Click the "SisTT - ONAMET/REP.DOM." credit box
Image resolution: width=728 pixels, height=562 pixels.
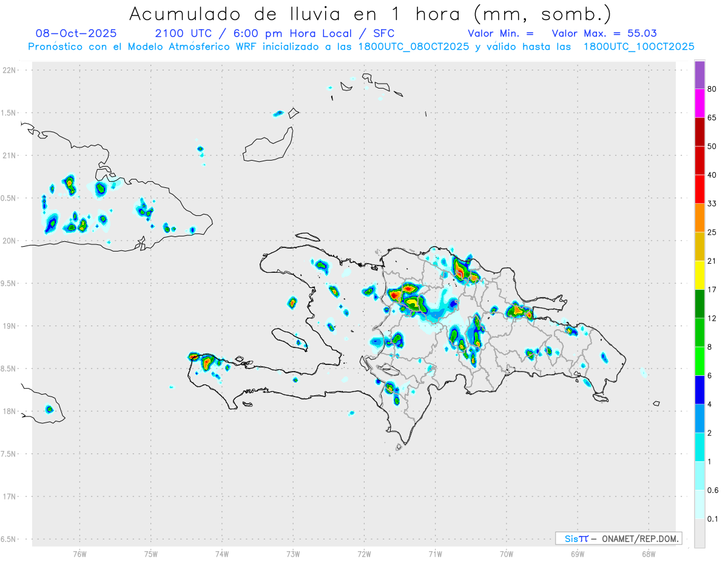(x=618, y=538)
